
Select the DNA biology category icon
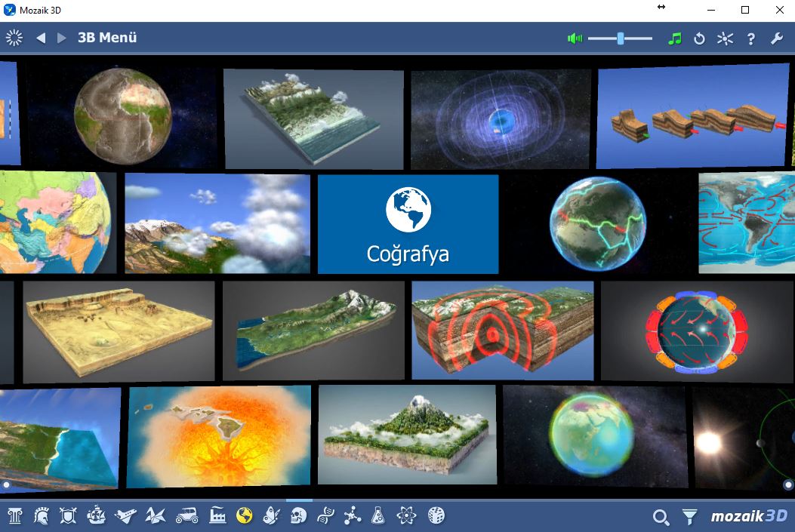coord(325,516)
